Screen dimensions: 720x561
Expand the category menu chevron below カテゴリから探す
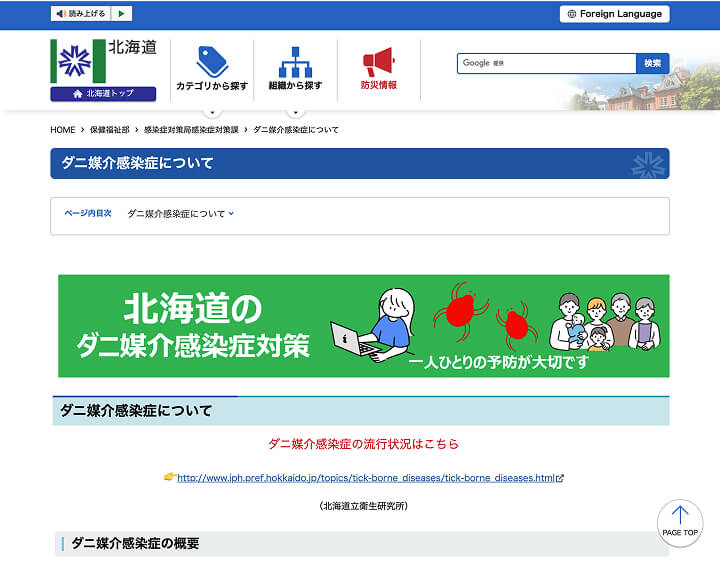point(212,112)
